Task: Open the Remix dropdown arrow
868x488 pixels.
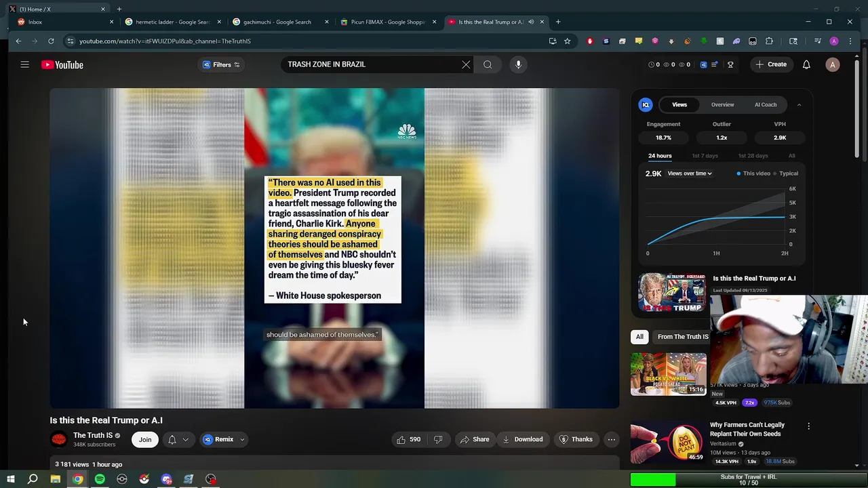Action: coord(242,439)
